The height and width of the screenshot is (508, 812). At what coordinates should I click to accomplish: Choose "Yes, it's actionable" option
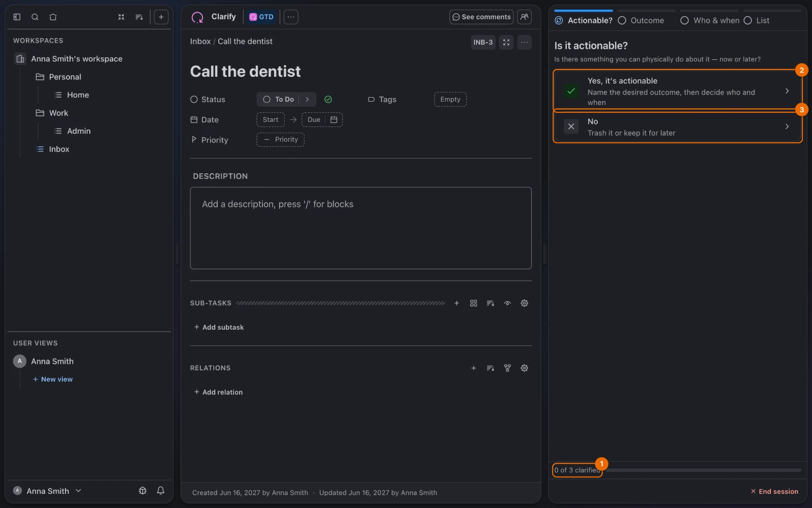[678, 91]
